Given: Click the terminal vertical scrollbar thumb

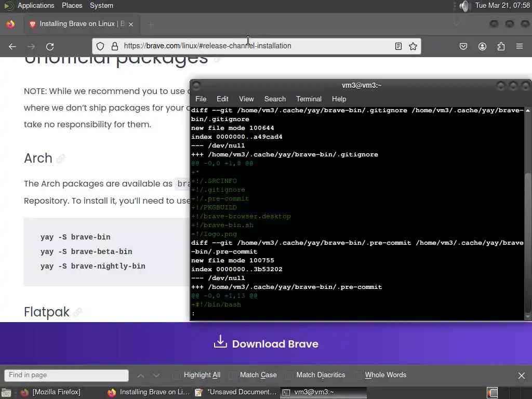Looking at the screenshot, I should 528,243.
